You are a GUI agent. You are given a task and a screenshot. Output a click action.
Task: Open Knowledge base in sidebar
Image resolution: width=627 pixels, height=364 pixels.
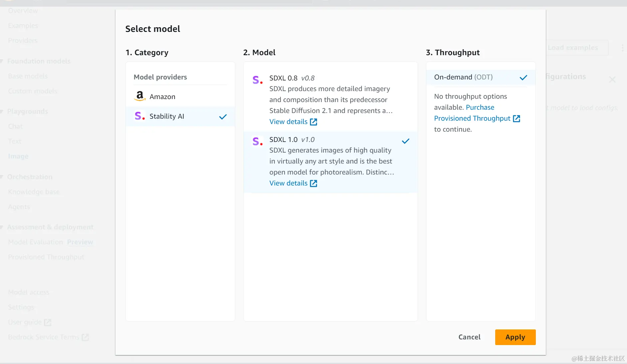pos(34,192)
